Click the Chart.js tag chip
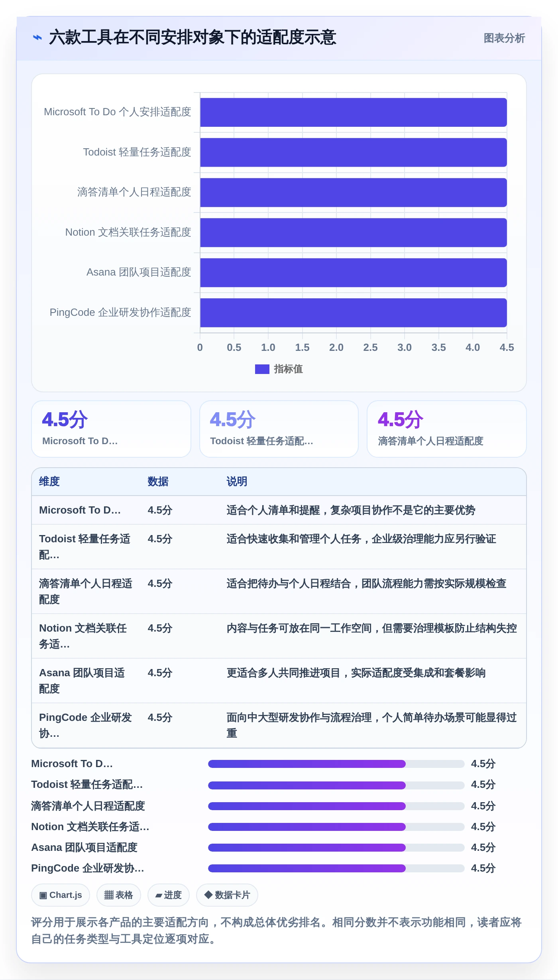Viewport: 558px width, 980px height. pyautogui.click(x=61, y=895)
